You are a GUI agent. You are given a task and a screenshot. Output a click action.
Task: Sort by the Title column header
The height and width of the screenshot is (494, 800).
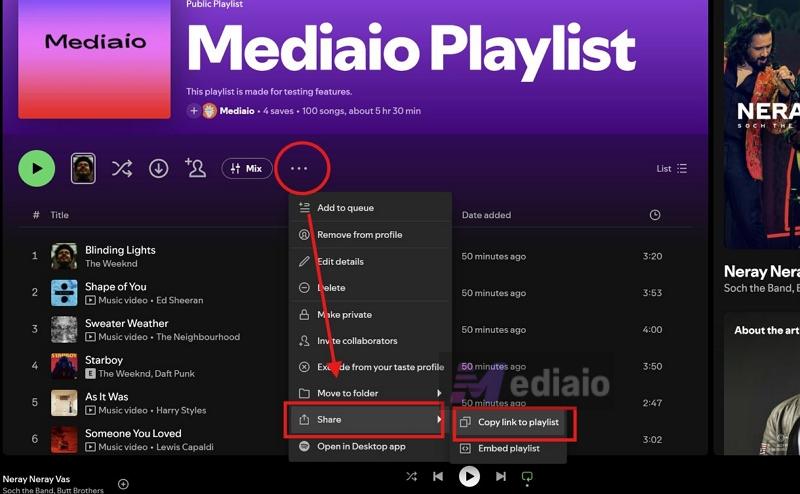pyautogui.click(x=60, y=215)
